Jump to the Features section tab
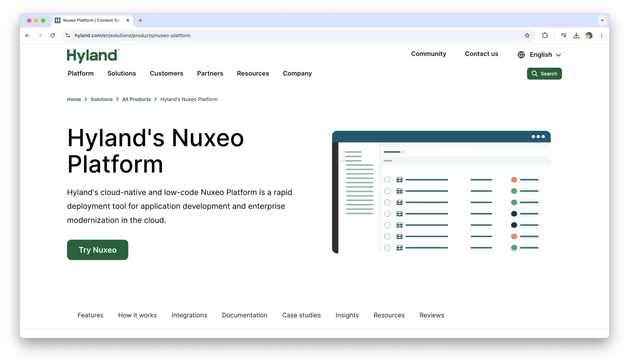The height and width of the screenshot is (364, 629). (90, 315)
